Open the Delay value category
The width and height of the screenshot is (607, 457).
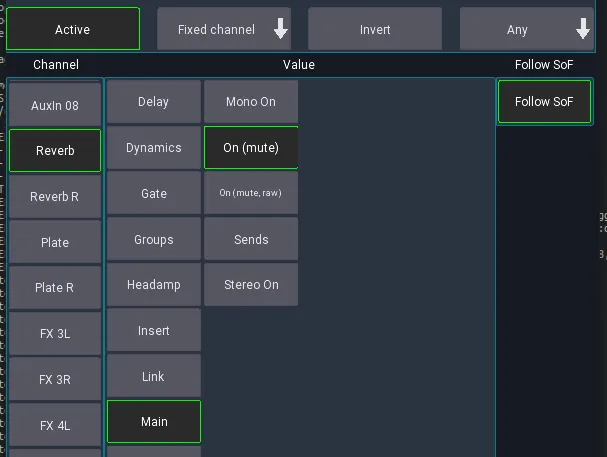154,102
